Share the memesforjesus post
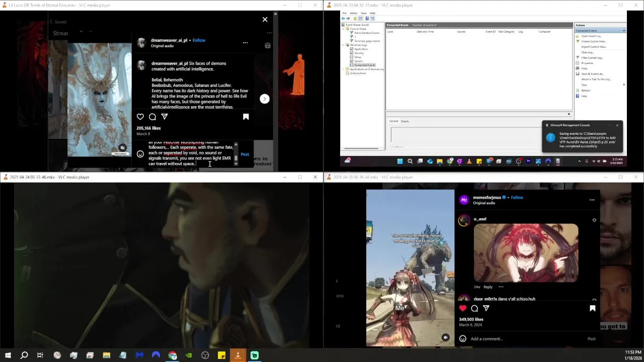 [x=486, y=308]
